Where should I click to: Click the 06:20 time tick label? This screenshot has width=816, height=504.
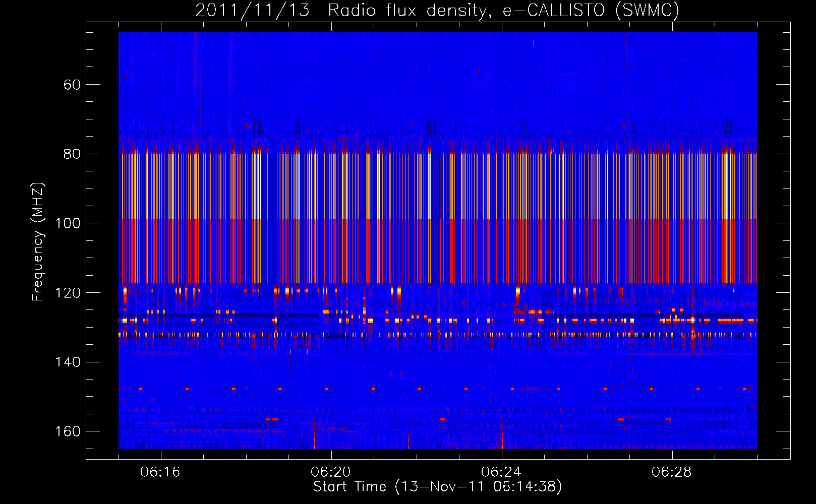(x=330, y=472)
